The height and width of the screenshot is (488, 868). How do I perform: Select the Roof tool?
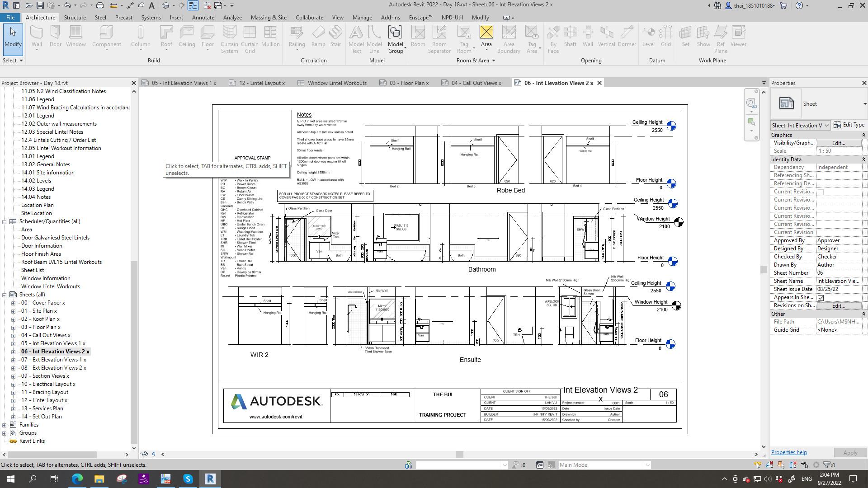point(166,36)
